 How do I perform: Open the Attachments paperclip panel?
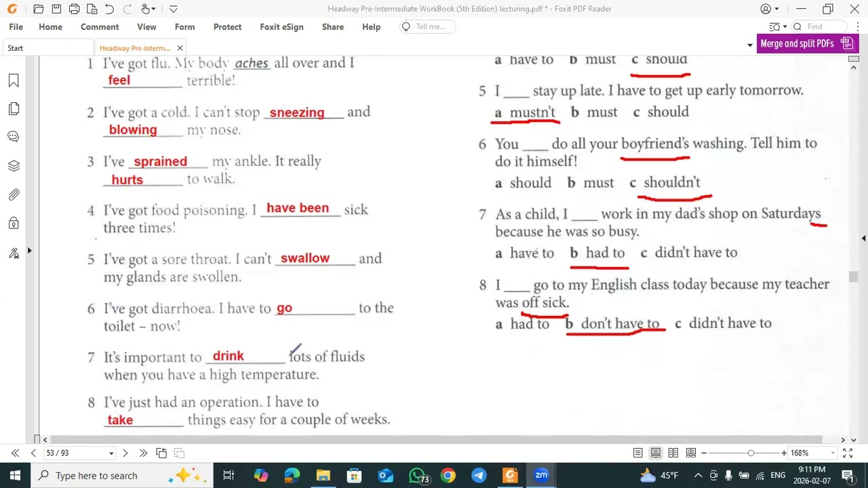click(x=14, y=195)
